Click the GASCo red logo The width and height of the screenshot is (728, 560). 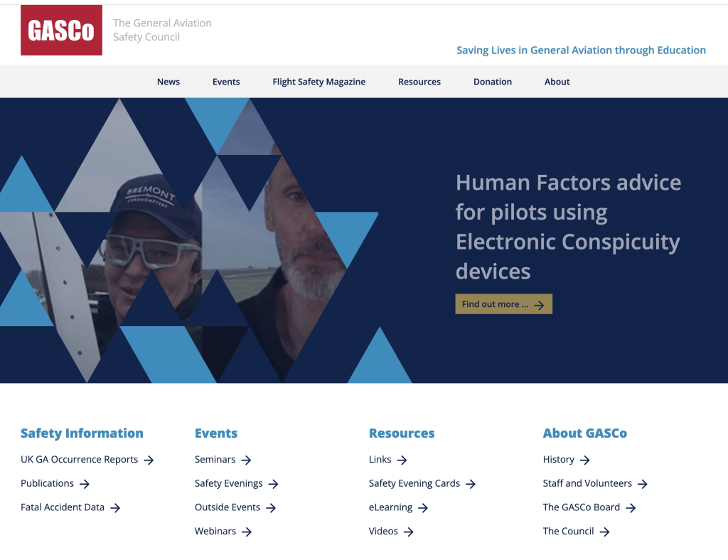61,31
